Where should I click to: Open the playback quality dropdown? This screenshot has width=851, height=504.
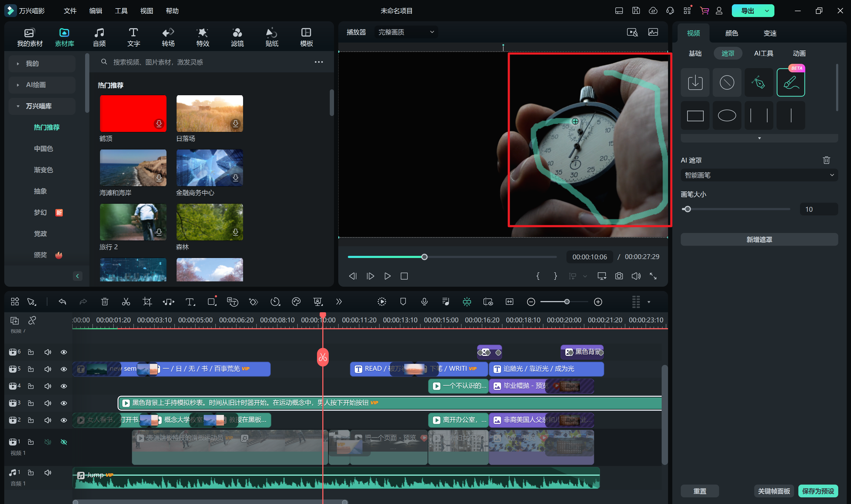pyautogui.click(x=406, y=32)
